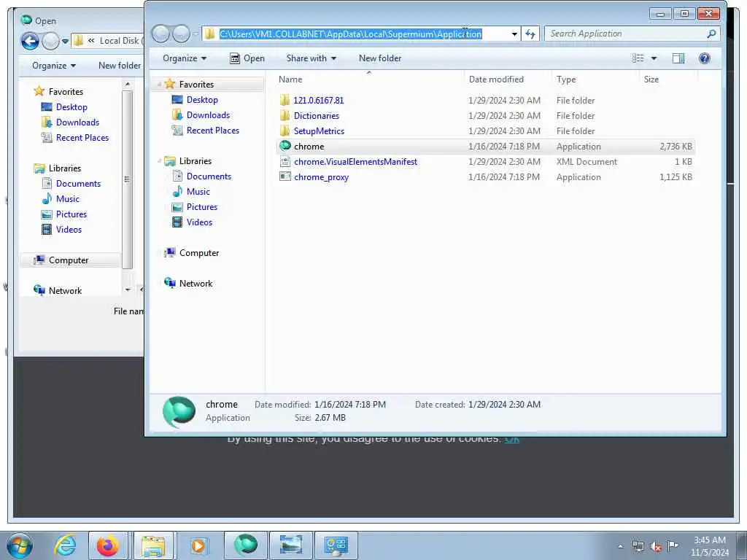Click the Help question mark icon
Image resolution: width=747 pixels, height=560 pixels.
coord(704,58)
